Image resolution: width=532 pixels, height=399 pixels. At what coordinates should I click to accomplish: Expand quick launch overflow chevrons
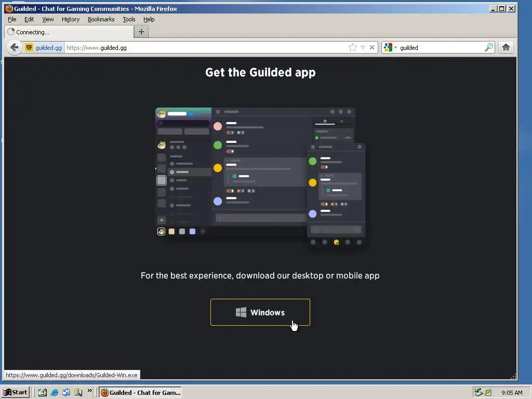click(89, 391)
